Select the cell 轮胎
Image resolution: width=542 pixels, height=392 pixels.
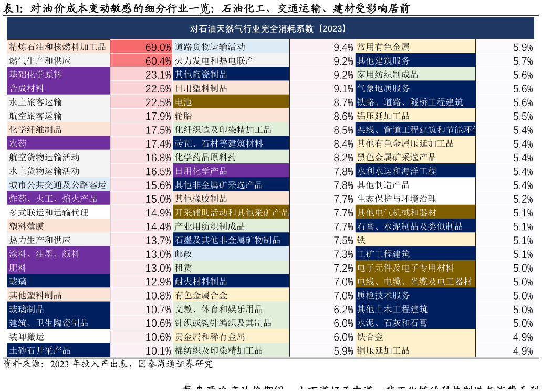click(x=231, y=116)
